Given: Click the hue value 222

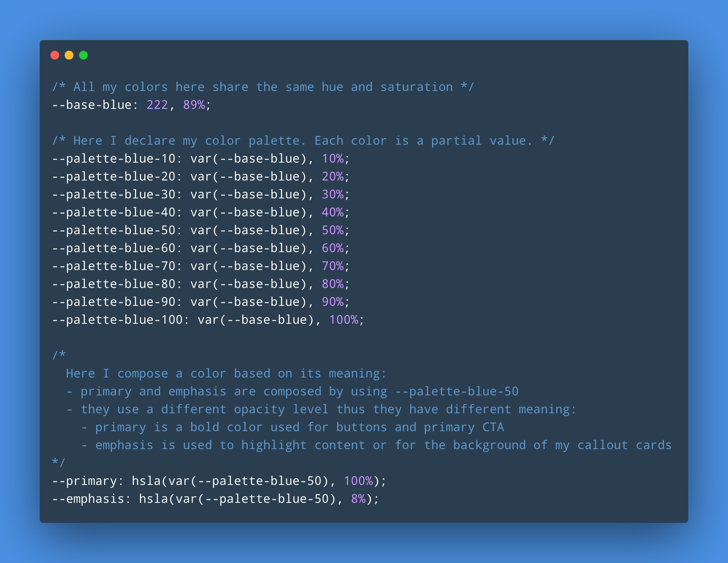Looking at the screenshot, I should (157, 105).
